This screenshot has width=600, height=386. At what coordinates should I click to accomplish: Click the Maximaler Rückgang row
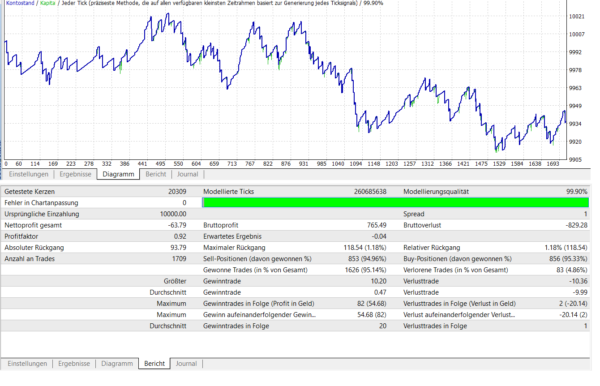295,248
